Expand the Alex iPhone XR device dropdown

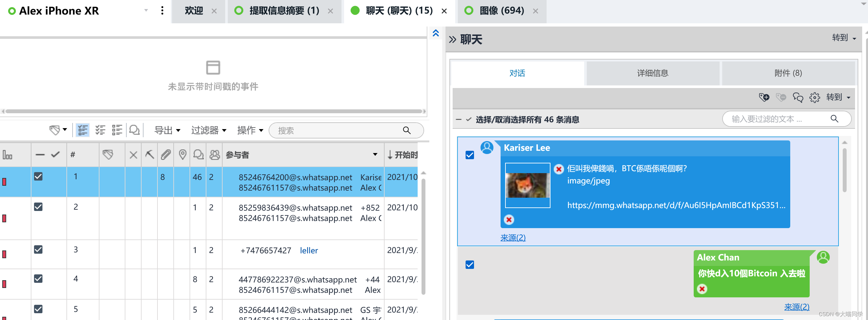146,10
